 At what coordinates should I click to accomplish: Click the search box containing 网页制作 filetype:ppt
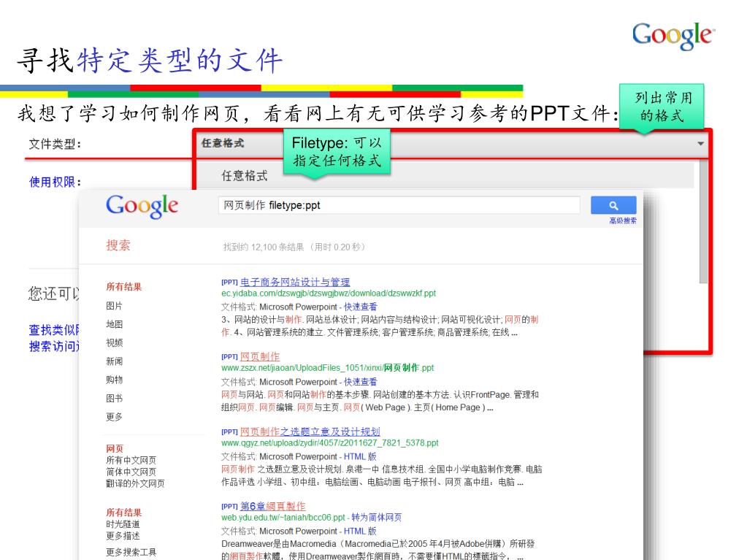tap(399, 205)
